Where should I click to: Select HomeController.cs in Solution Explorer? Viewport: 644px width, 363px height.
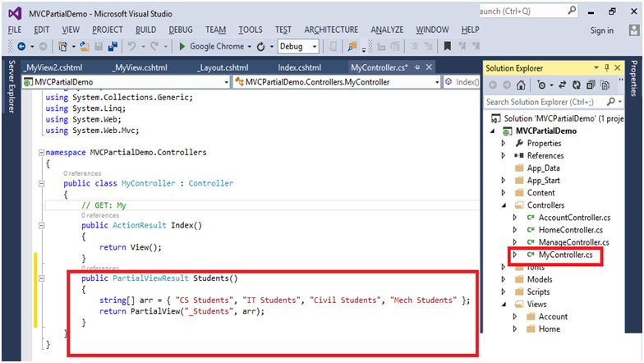570,230
